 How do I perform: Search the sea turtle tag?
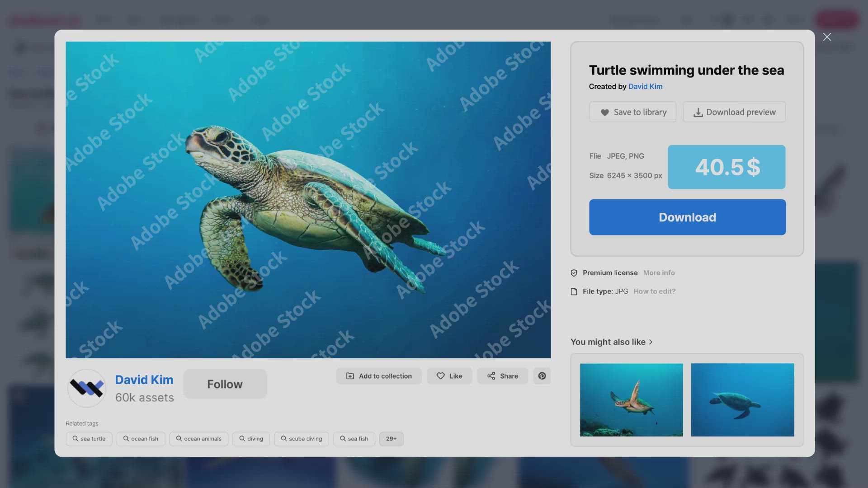click(x=89, y=439)
